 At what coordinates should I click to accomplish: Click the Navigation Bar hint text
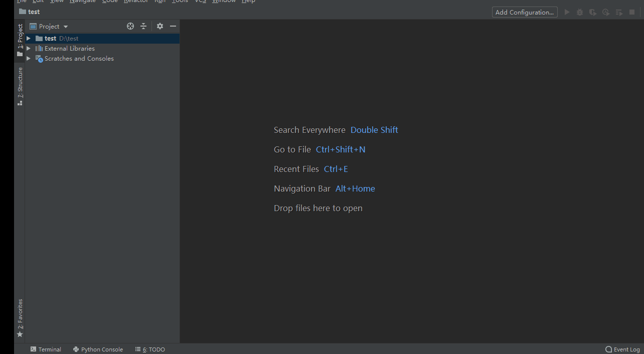[302, 189]
